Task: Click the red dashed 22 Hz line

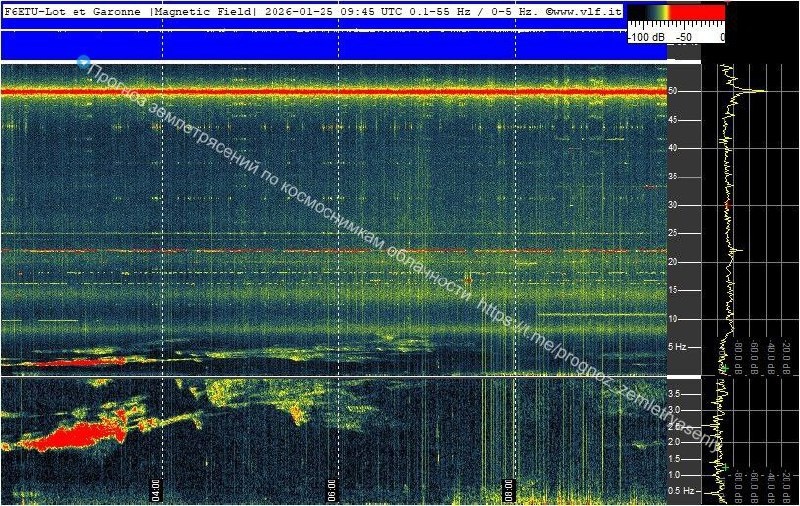Action: 334,251
